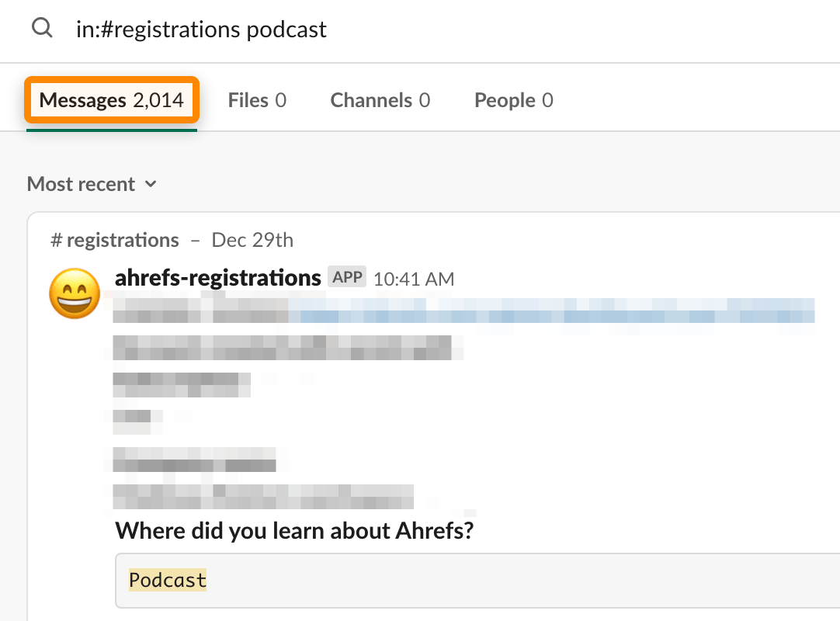
Task: Click the search magnifier icon
Action: point(42,29)
